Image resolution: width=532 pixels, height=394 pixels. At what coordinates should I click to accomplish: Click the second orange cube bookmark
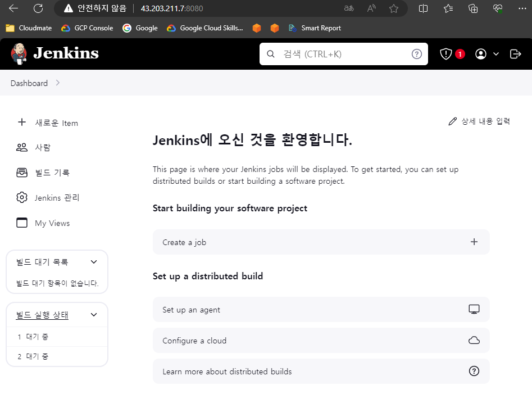pos(275,28)
